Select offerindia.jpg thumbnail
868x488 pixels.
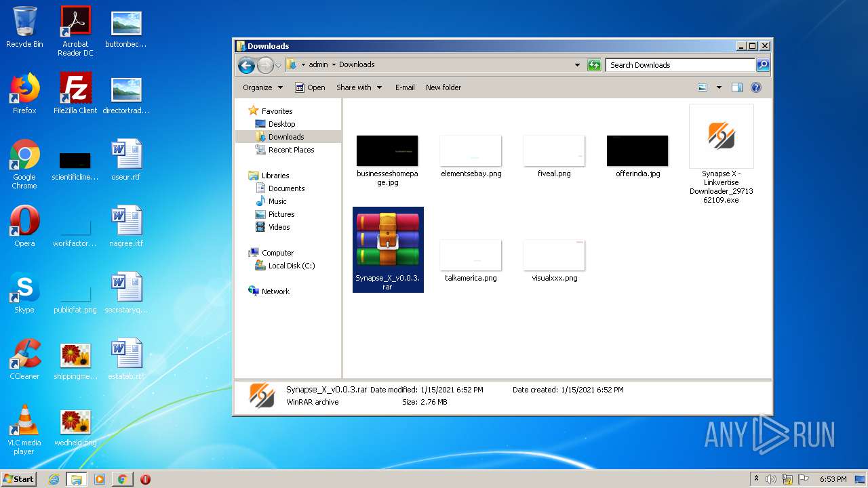tap(637, 156)
